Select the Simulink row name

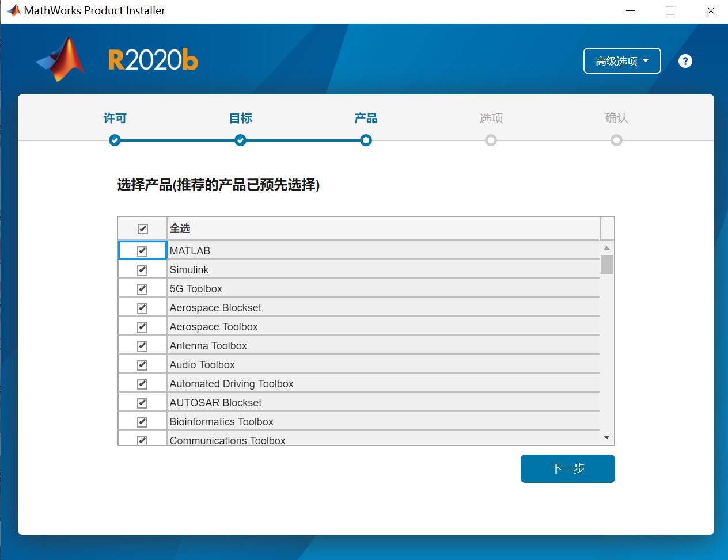(x=189, y=270)
